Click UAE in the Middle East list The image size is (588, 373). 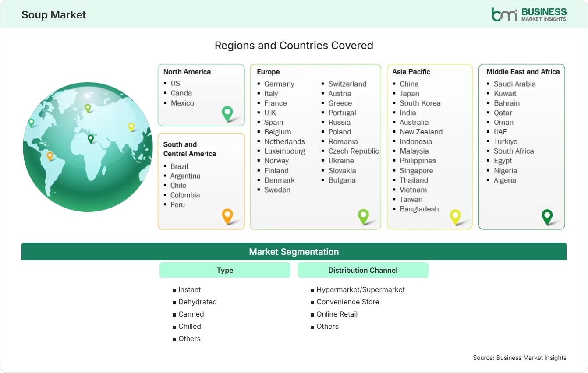click(500, 132)
